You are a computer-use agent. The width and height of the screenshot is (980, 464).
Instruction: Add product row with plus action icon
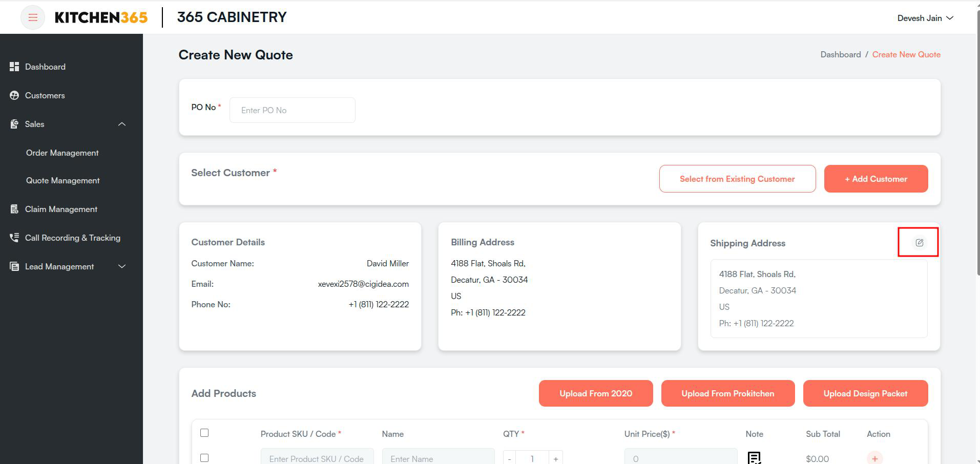(x=874, y=458)
